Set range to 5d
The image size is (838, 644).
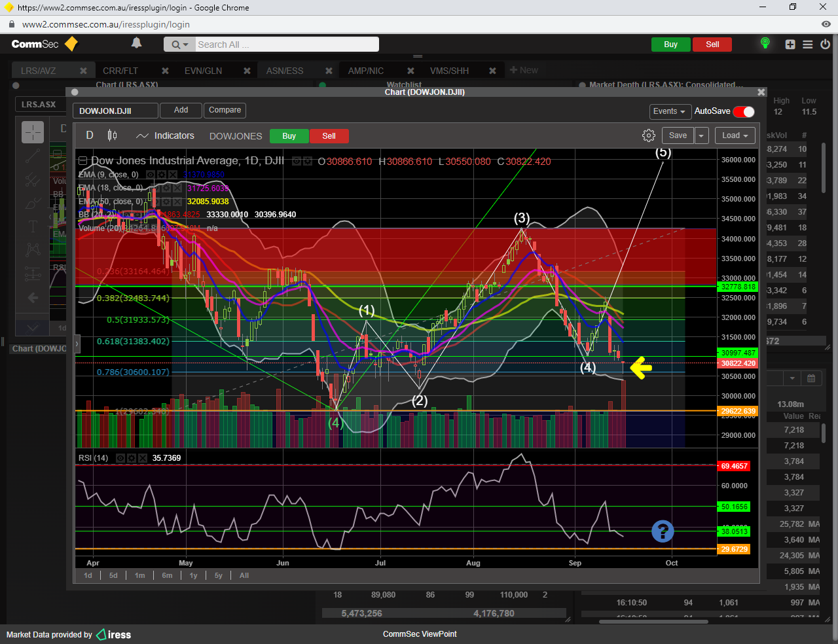113,576
